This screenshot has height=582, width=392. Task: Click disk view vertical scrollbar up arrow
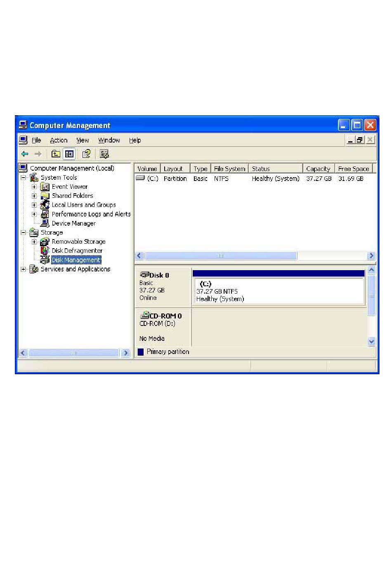point(371,270)
